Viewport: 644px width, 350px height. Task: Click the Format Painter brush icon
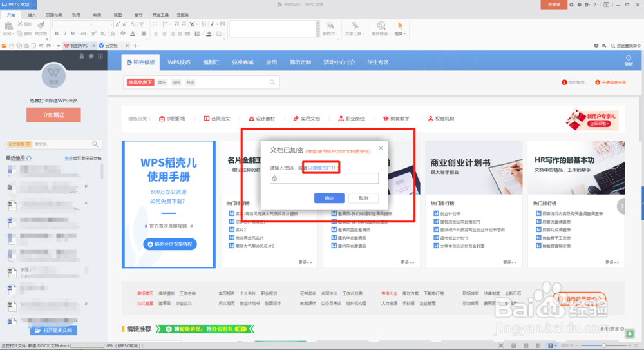point(41,24)
